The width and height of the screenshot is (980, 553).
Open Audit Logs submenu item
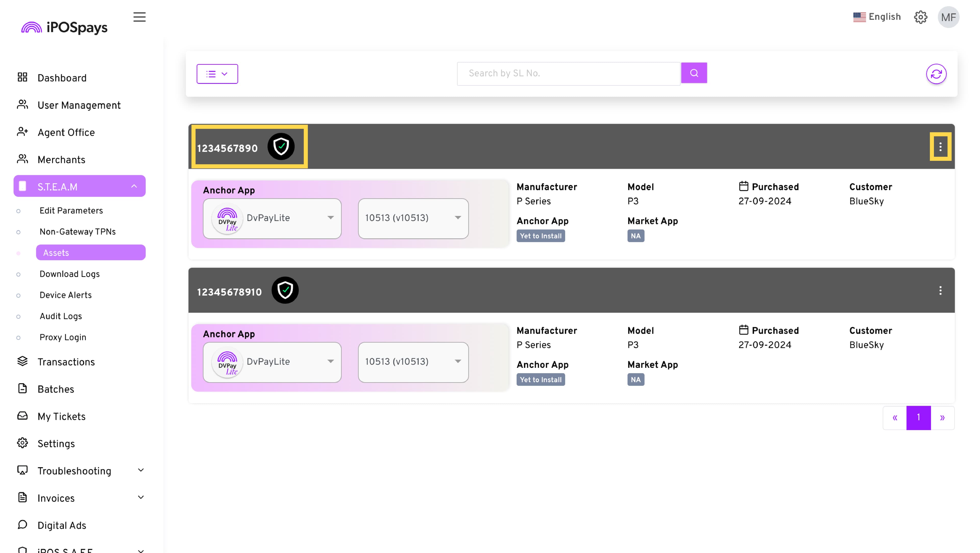click(61, 316)
